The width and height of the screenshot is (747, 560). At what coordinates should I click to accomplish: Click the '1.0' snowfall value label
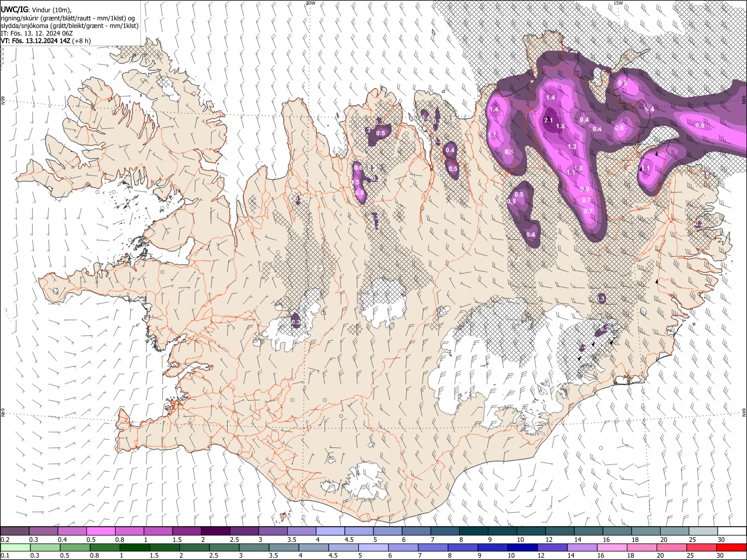578,168
